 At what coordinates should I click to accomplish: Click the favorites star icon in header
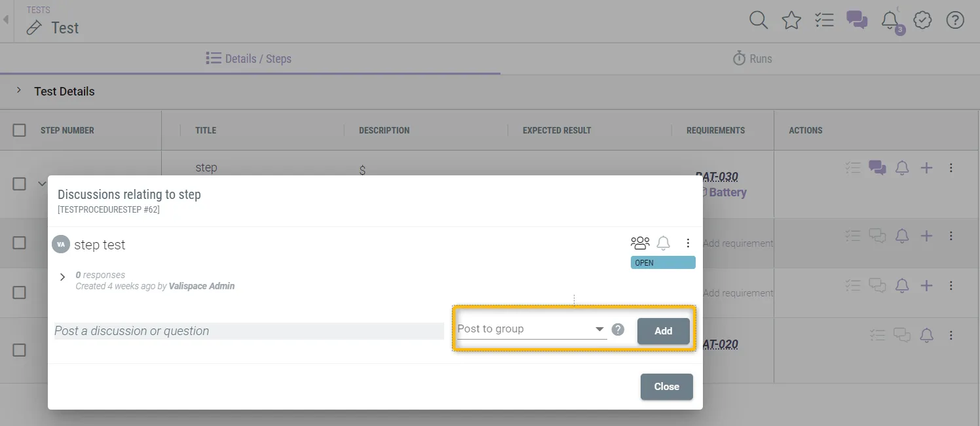click(x=791, y=20)
